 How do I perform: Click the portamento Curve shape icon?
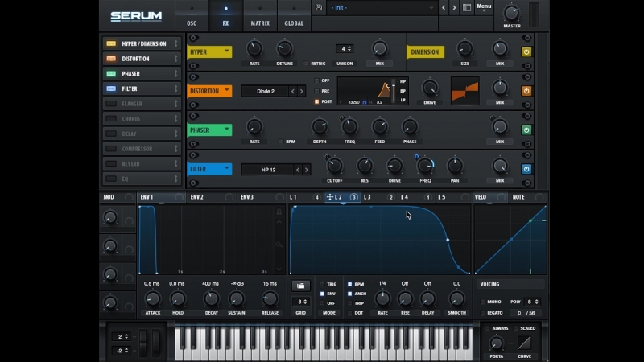[525, 343]
